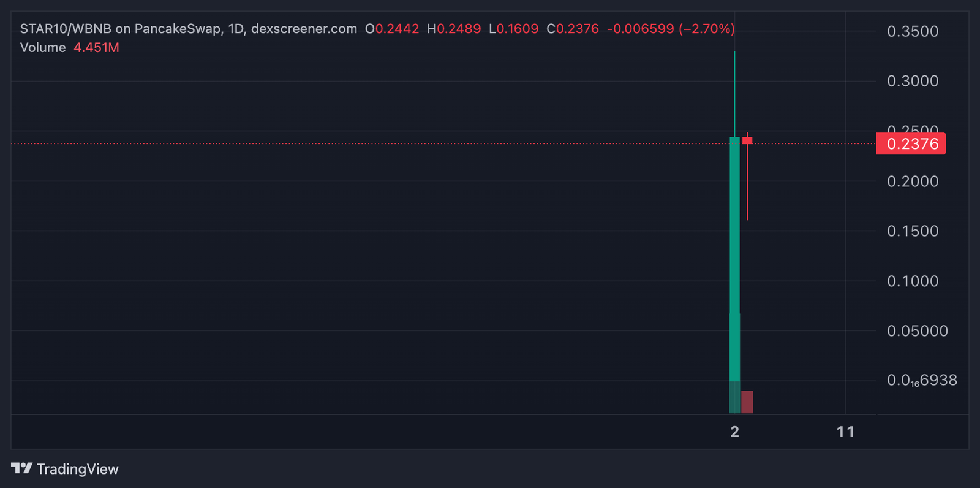Viewport: 980px width, 488px height.
Task: Click the price change −0.006599 (−2.70%)
Action: pos(671,29)
